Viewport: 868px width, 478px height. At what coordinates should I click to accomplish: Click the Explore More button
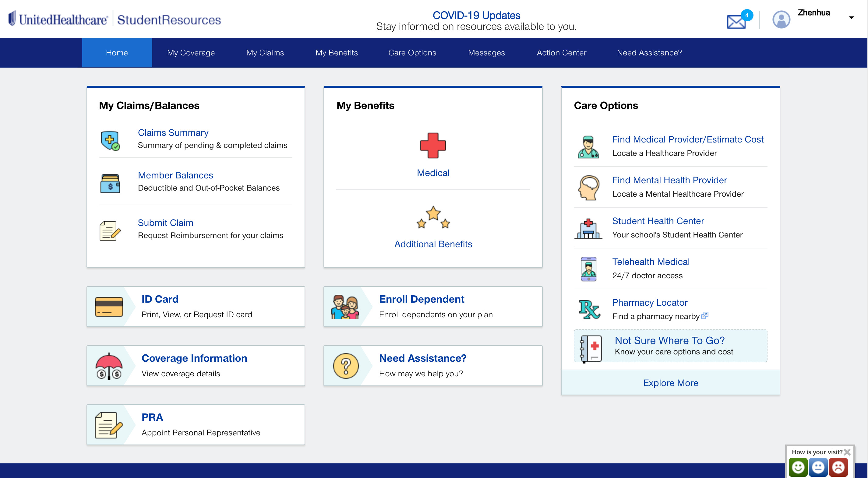670,383
